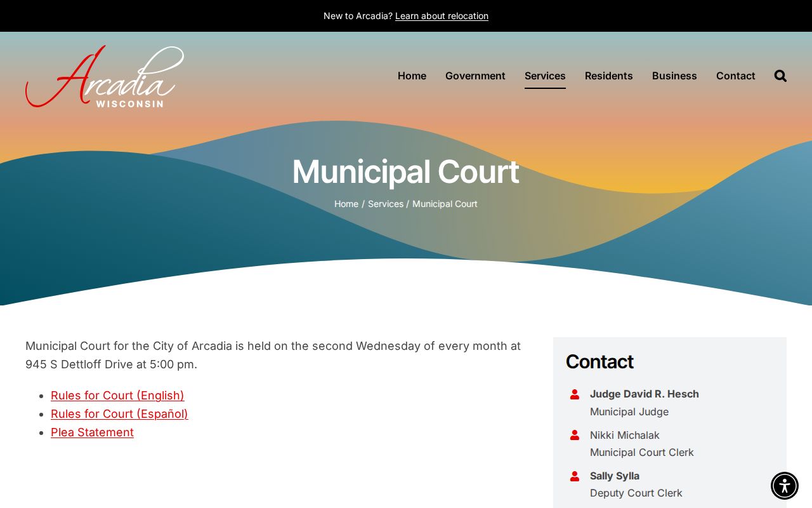
Task: Select the name Nikki Michalak
Action: pyautogui.click(x=625, y=435)
